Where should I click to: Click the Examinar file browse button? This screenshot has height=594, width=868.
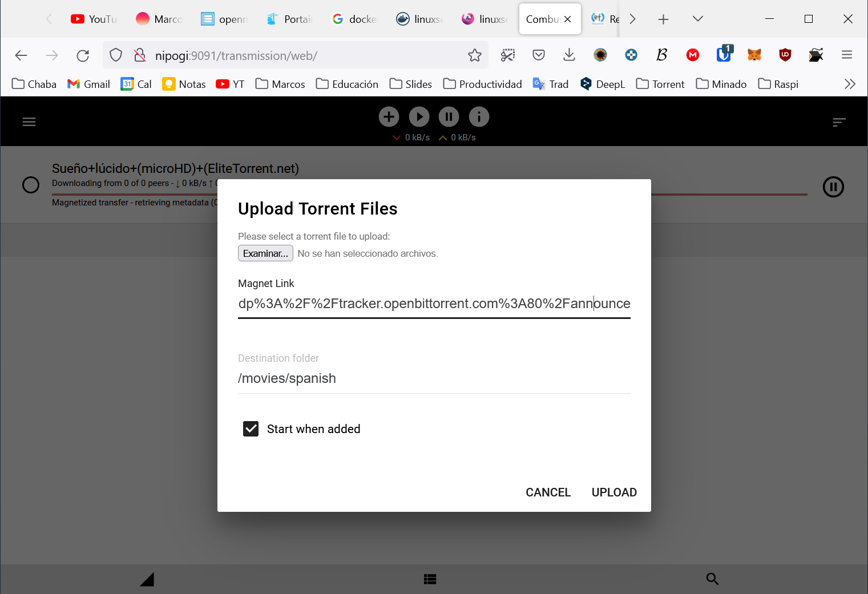(x=265, y=253)
